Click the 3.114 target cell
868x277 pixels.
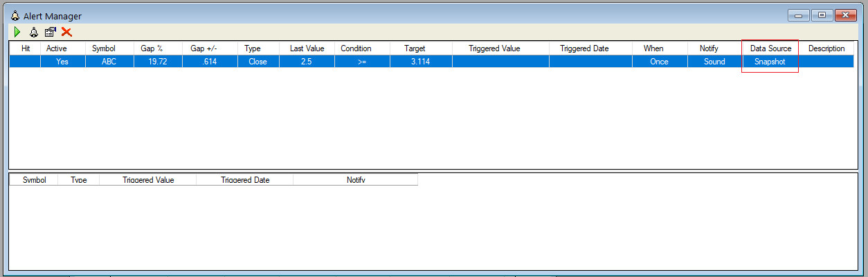pos(422,62)
